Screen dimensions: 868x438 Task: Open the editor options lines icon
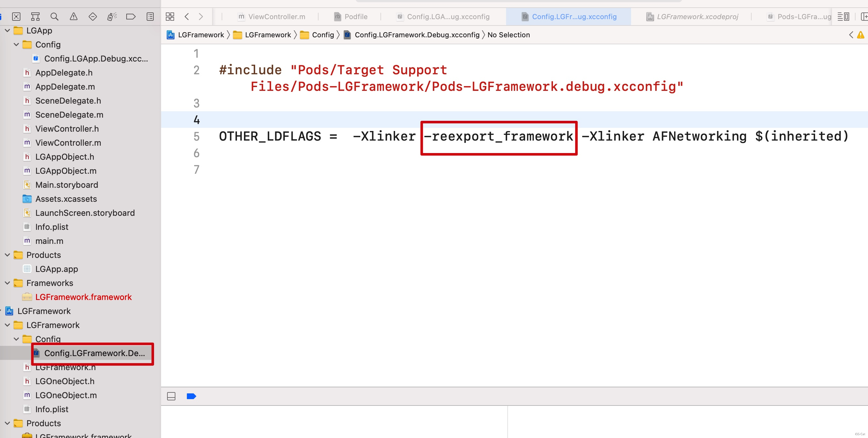tap(843, 17)
